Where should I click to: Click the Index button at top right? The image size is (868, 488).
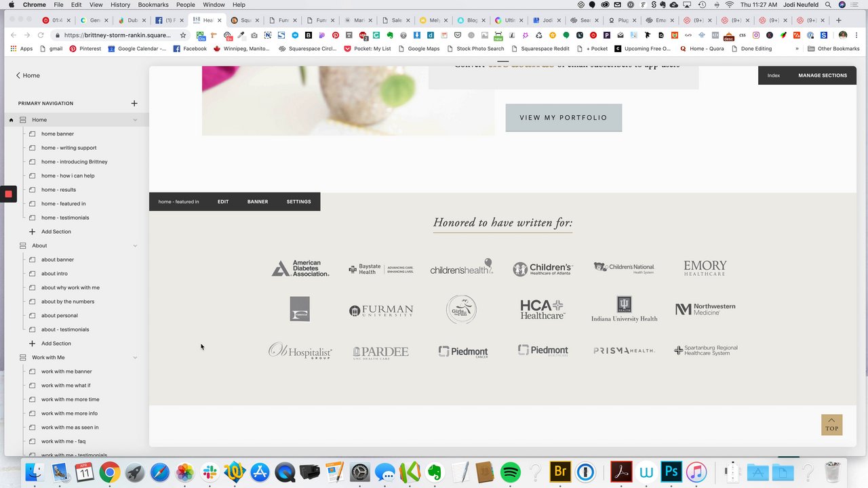point(774,75)
